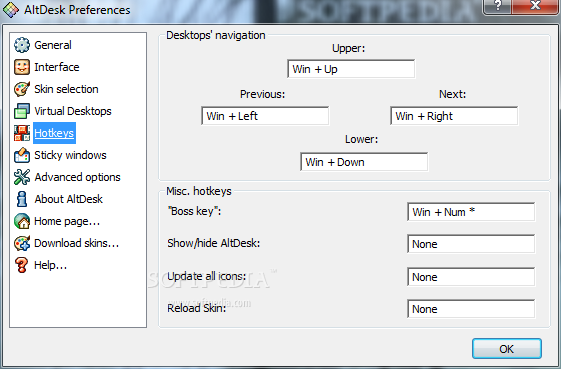
Task: Click the title bar help question button
Action: 497,6
